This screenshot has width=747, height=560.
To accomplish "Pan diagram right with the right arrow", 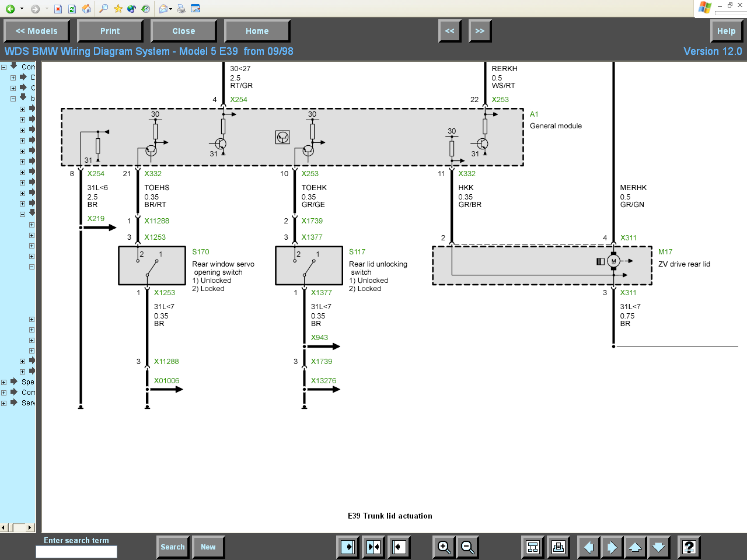I will coord(612,547).
